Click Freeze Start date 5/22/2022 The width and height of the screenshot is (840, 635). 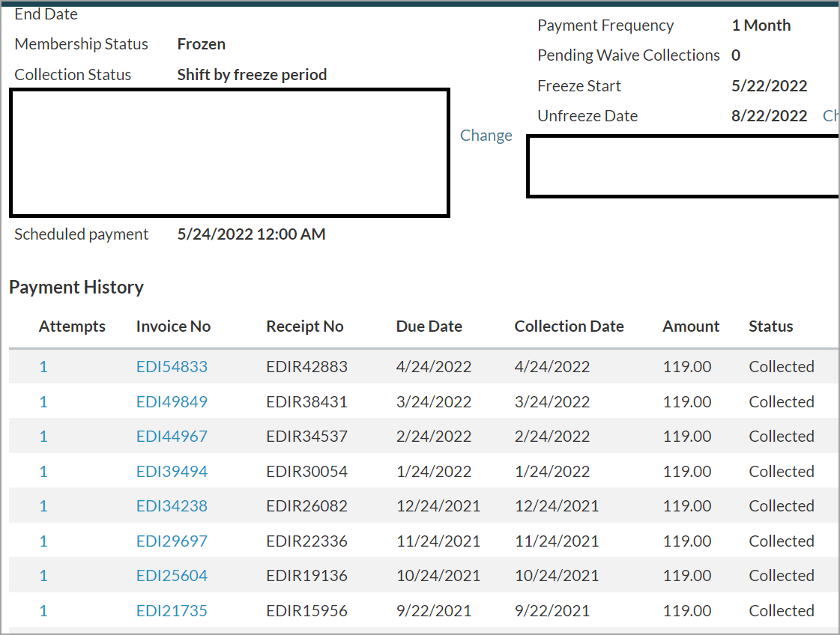(769, 85)
